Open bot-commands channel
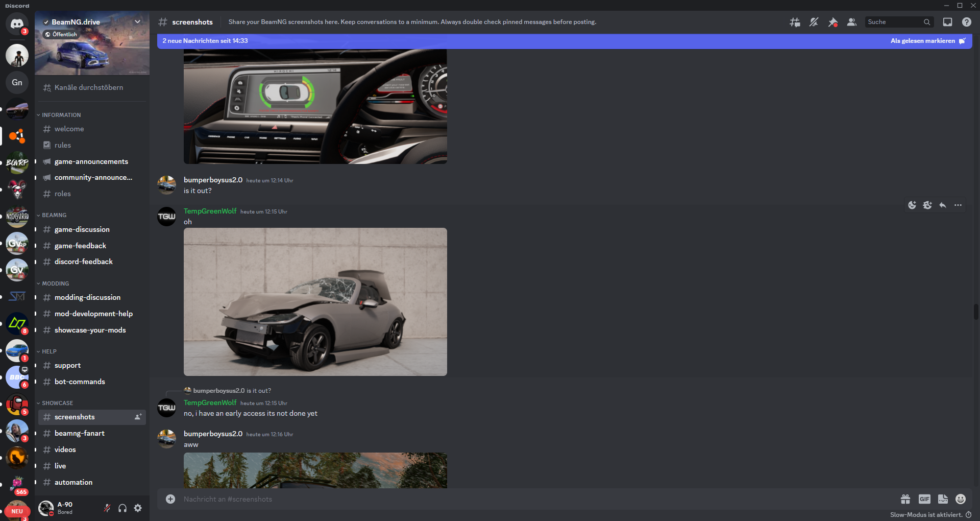The height and width of the screenshot is (521, 980). (92, 382)
